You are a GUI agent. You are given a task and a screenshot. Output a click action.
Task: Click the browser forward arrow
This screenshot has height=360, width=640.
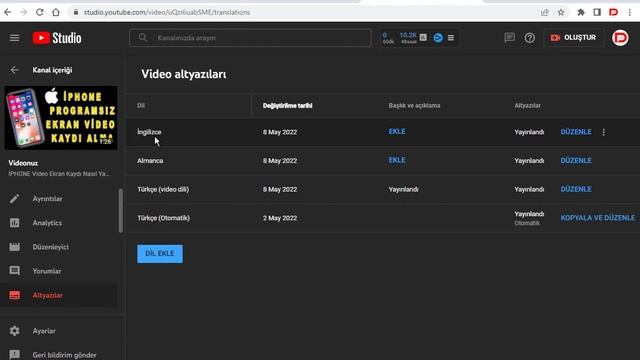coord(24,12)
